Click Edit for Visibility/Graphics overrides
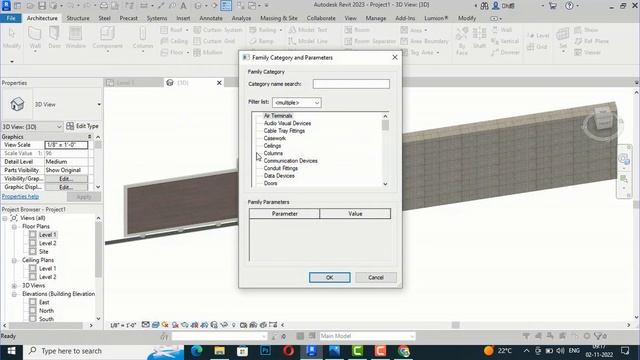Screen dimensions: 640x360 [x=66, y=179]
